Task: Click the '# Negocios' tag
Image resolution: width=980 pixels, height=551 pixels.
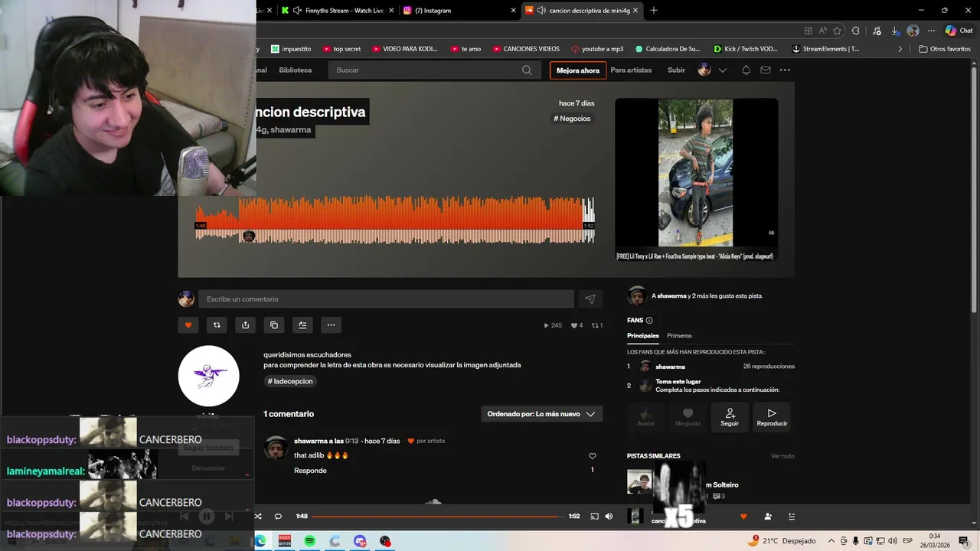Action: (572, 119)
